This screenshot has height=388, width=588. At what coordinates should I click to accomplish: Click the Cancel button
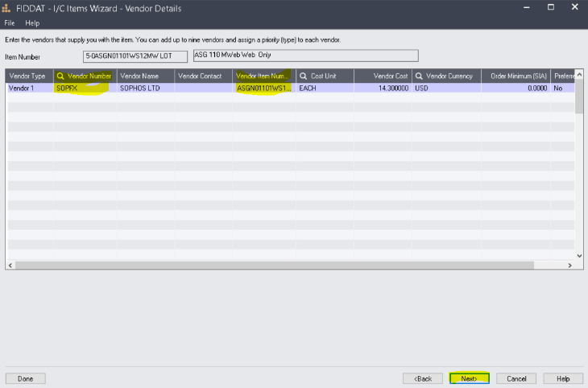pos(516,378)
